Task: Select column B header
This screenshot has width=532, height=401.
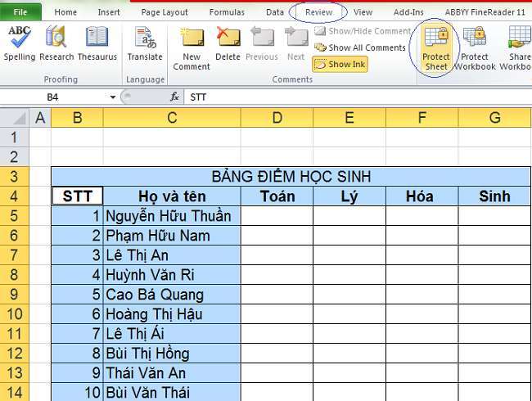Action: (x=77, y=118)
